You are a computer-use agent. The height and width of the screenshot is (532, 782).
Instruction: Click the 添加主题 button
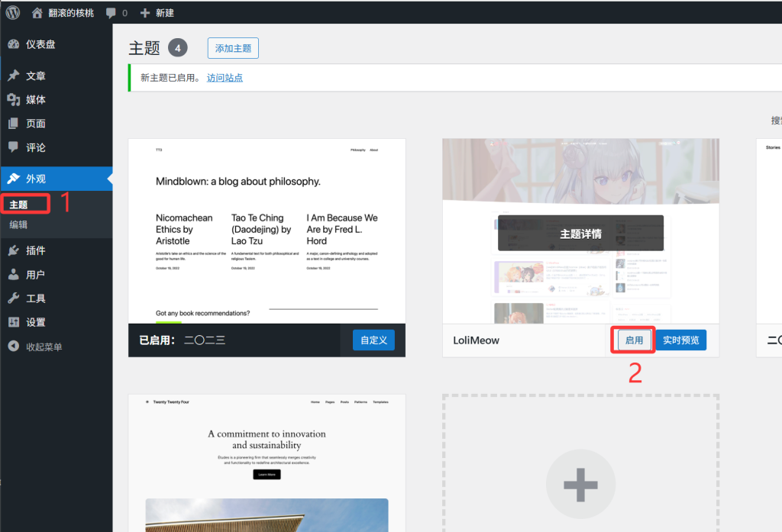click(233, 47)
